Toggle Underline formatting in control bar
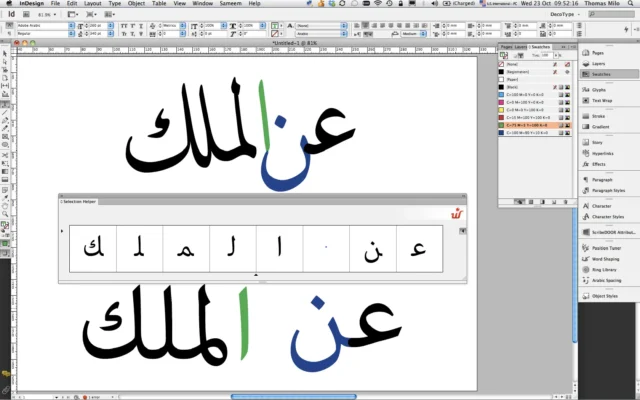Viewport: 640px width, 400px height. [x=141, y=26]
